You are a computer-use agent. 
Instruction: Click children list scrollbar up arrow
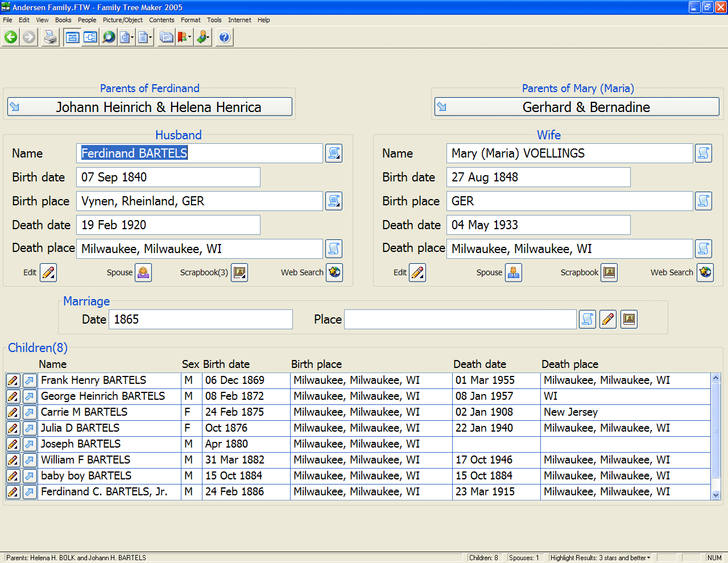coord(716,378)
